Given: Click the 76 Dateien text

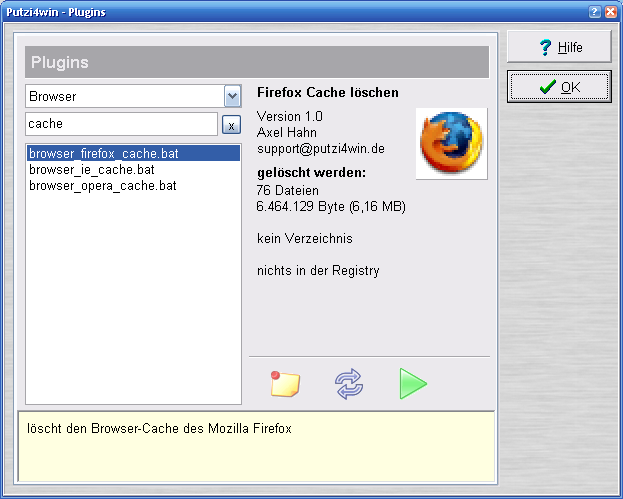Looking at the screenshot, I should pyautogui.click(x=288, y=190).
